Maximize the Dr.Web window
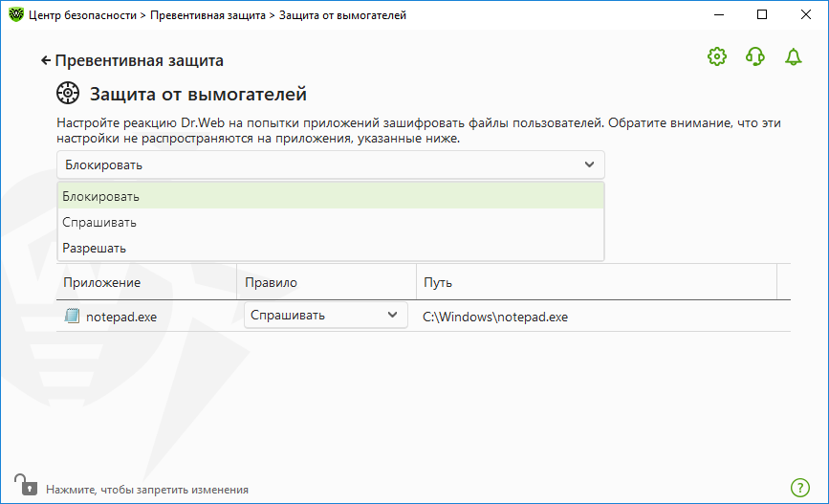829x504 pixels. point(762,14)
